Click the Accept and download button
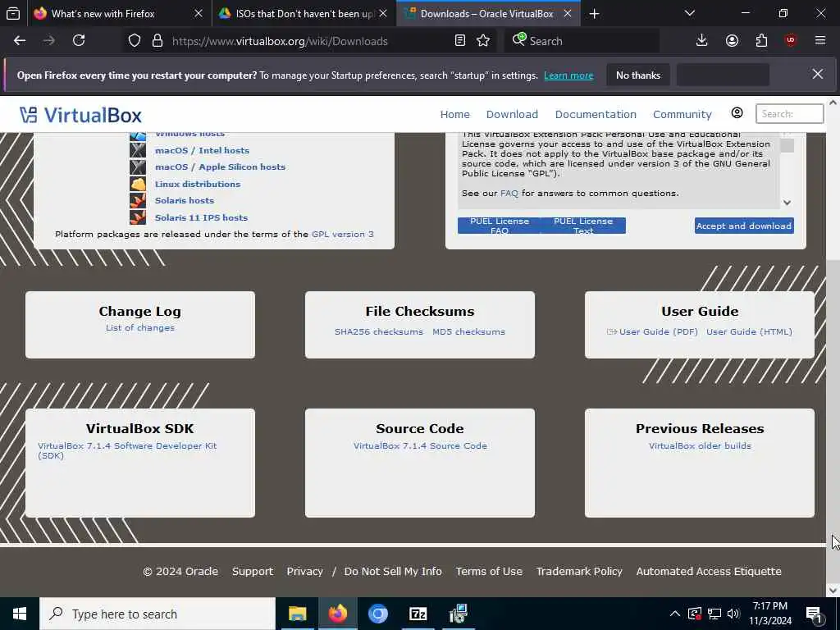Image resolution: width=840 pixels, height=630 pixels. (x=744, y=226)
